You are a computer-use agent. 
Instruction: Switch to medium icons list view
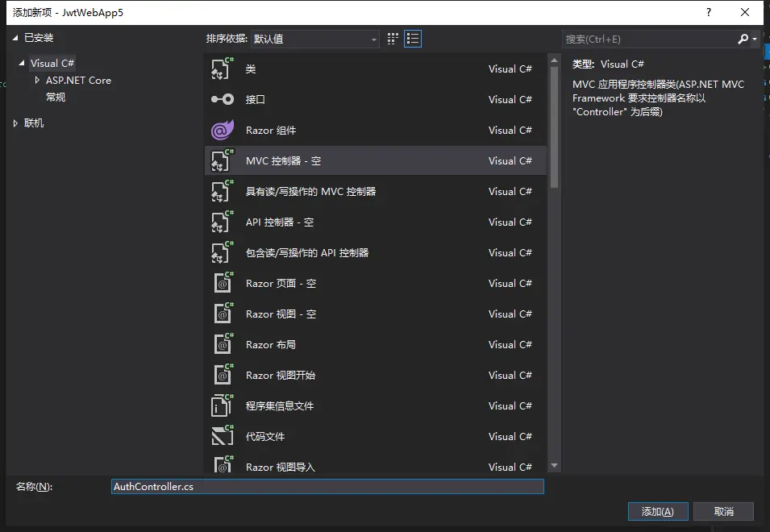(x=413, y=39)
